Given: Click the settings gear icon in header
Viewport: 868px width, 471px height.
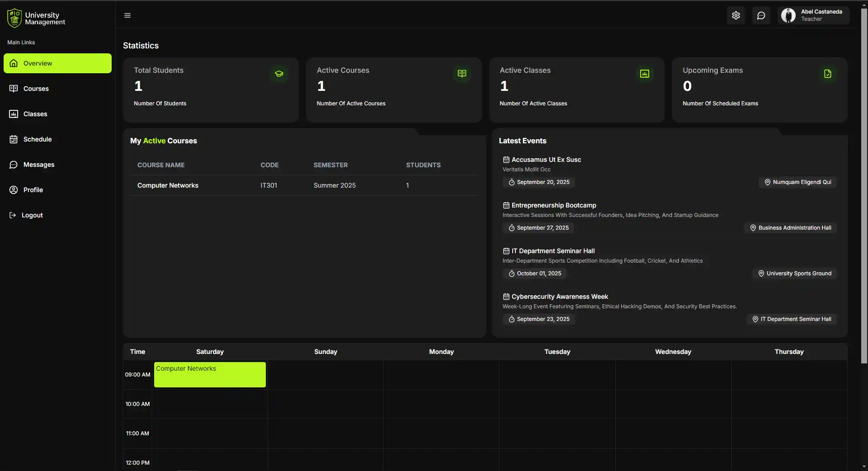Looking at the screenshot, I should pos(736,15).
